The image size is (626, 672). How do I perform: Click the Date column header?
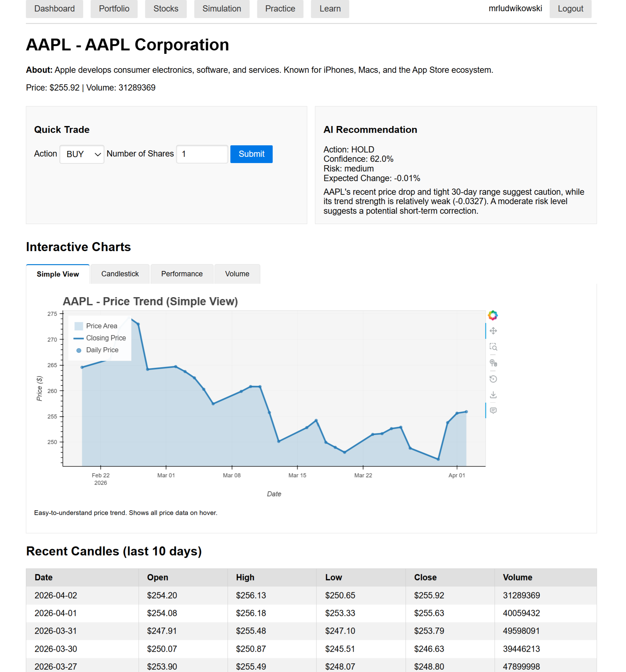82,577
